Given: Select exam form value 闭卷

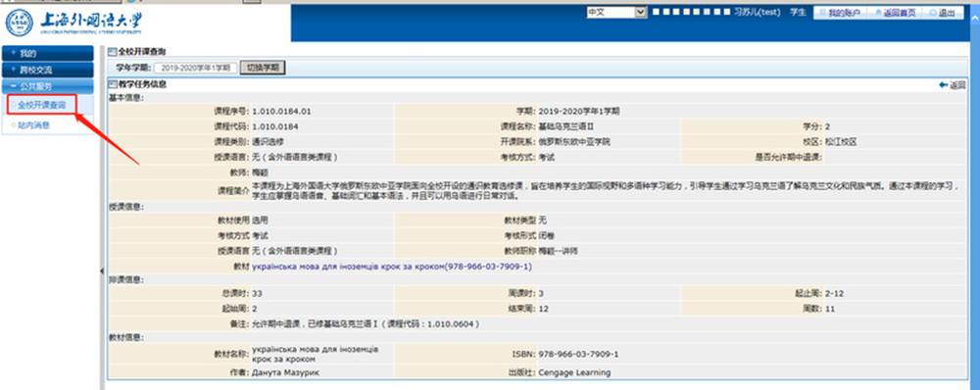Looking at the screenshot, I should click(546, 235).
